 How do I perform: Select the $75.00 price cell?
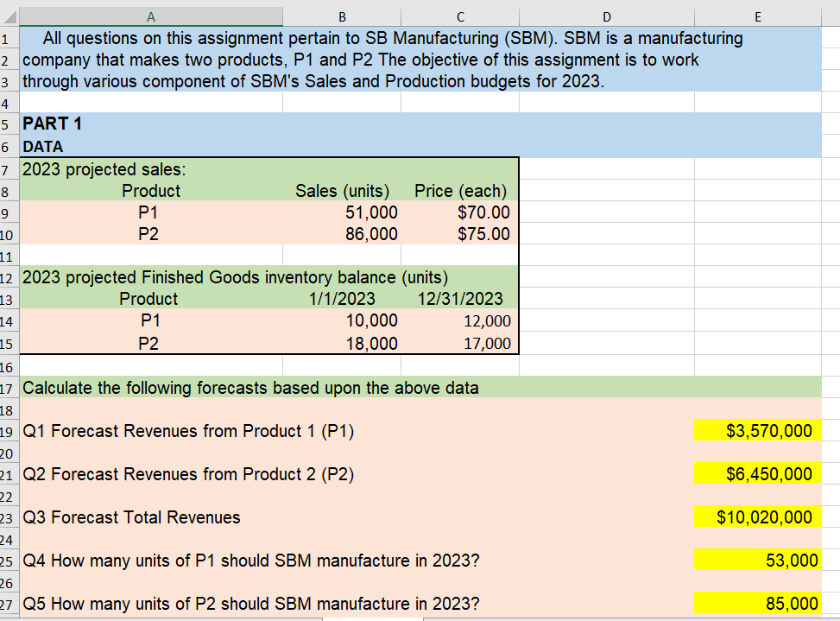460,234
